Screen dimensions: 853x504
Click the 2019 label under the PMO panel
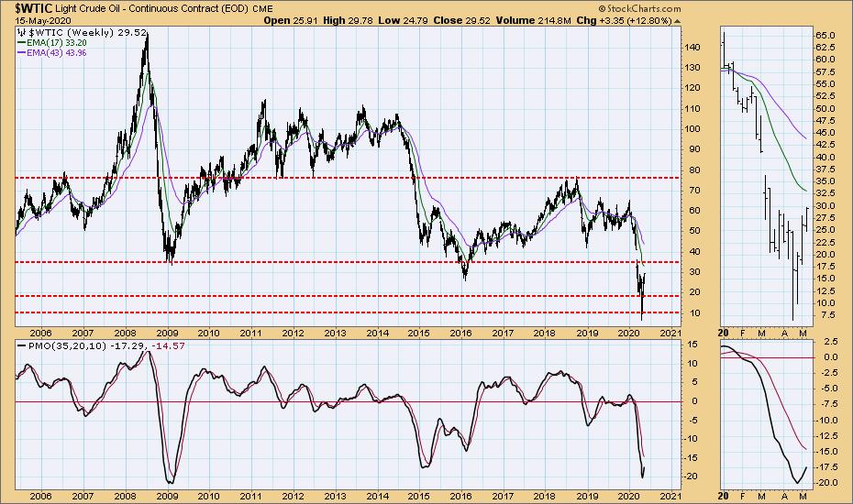point(587,496)
